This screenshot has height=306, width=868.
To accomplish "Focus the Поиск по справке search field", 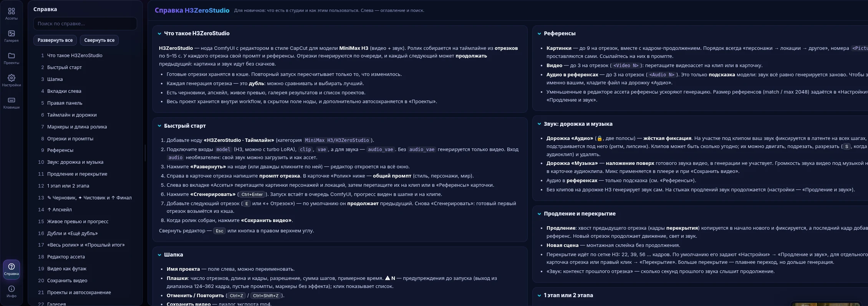I will point(85,23).
